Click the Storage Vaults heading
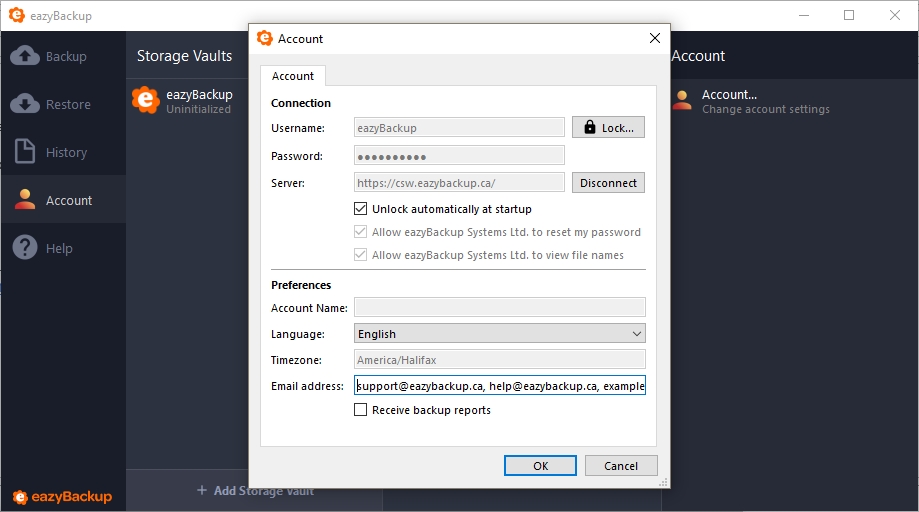This screenshot has height=512, width=919. (x=185, y=56)
